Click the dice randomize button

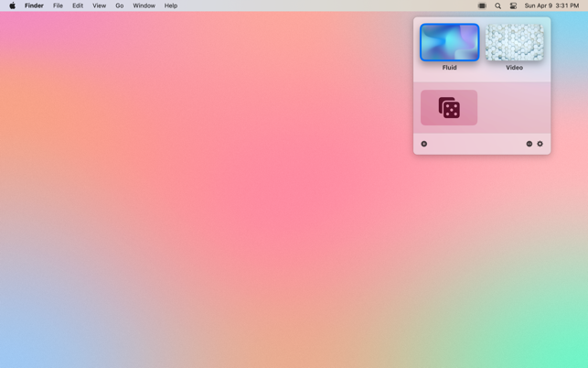449,107
